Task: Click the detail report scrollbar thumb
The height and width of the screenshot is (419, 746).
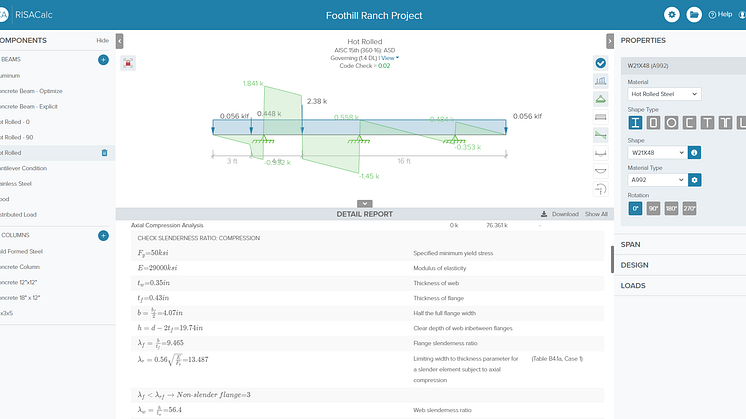Action: [612, 259]
